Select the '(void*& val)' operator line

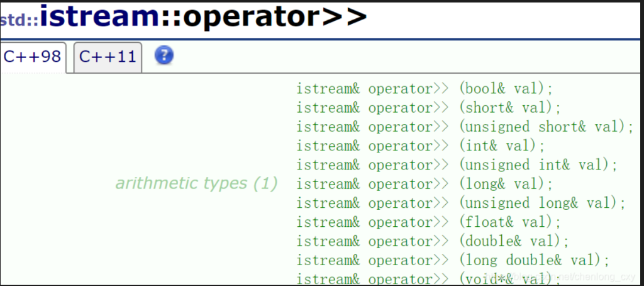coord(429,278)
